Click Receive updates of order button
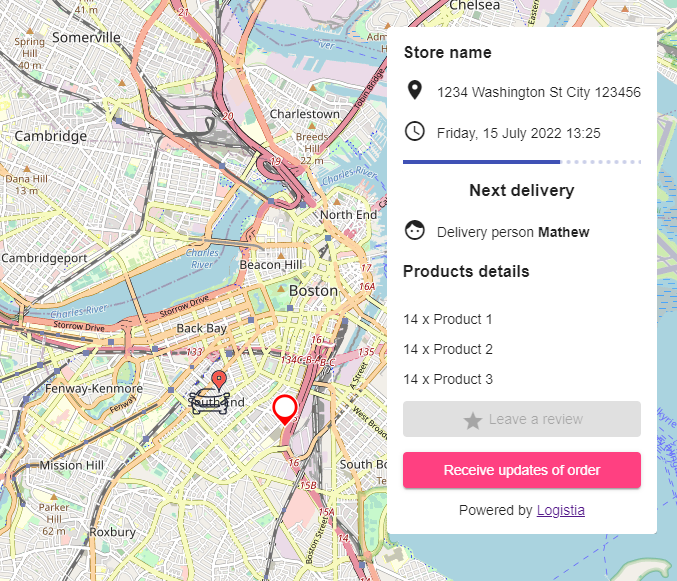 pyautogui.click(x=522, y=470)
